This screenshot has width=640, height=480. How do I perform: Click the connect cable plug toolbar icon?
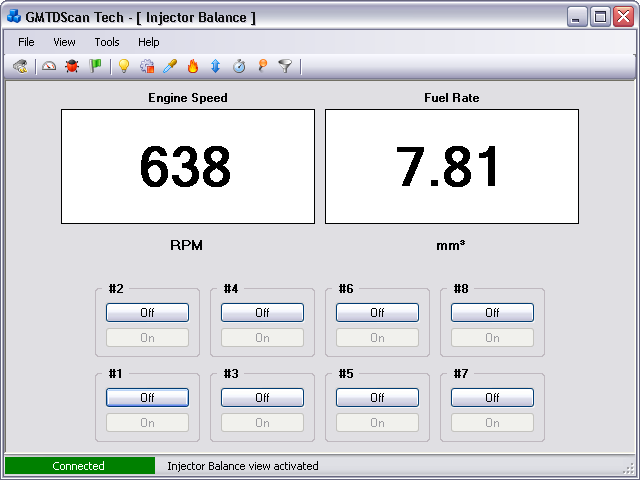pos(20,66)
